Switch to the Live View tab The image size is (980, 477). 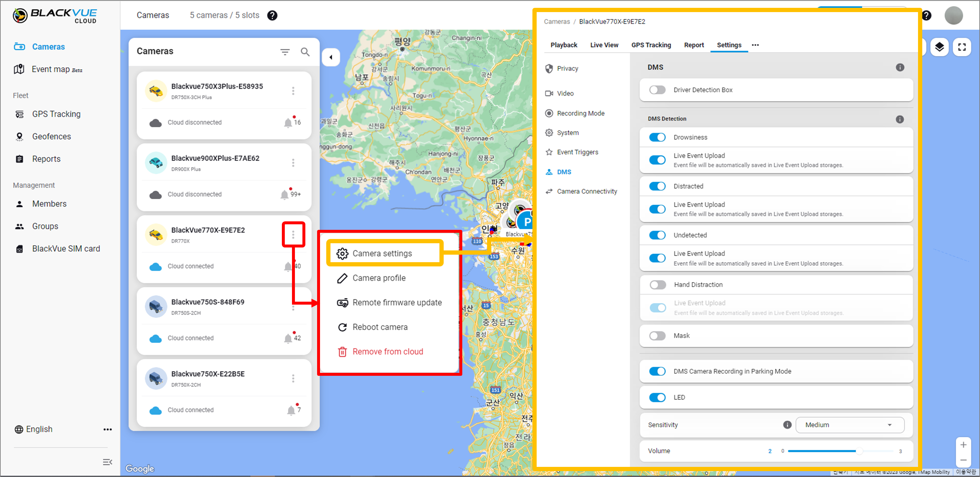tap(604, 45)
